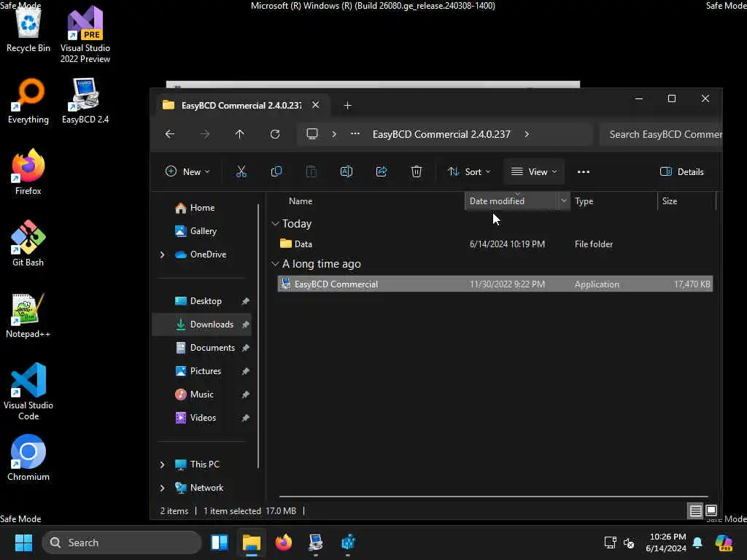Viewport: 747px width, 560px height.
Task: Show hidden path via address bar ellipsis
Action: tap(355, 134)
